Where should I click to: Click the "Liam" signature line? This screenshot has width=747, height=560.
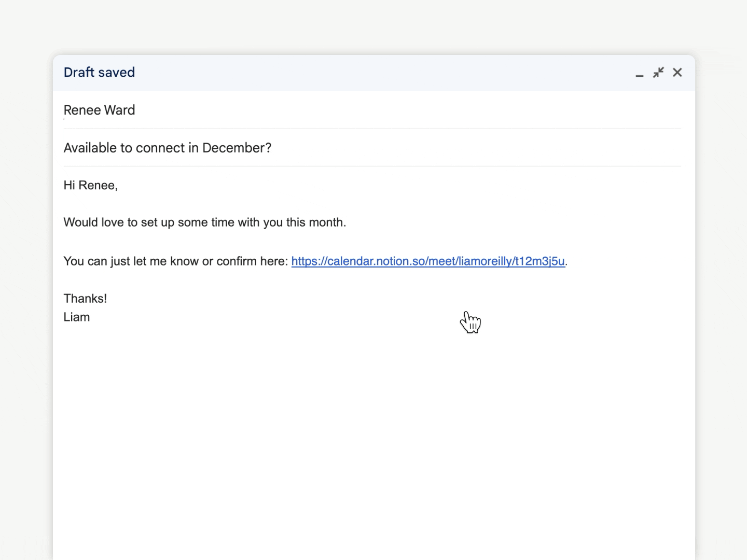[77, 317]
